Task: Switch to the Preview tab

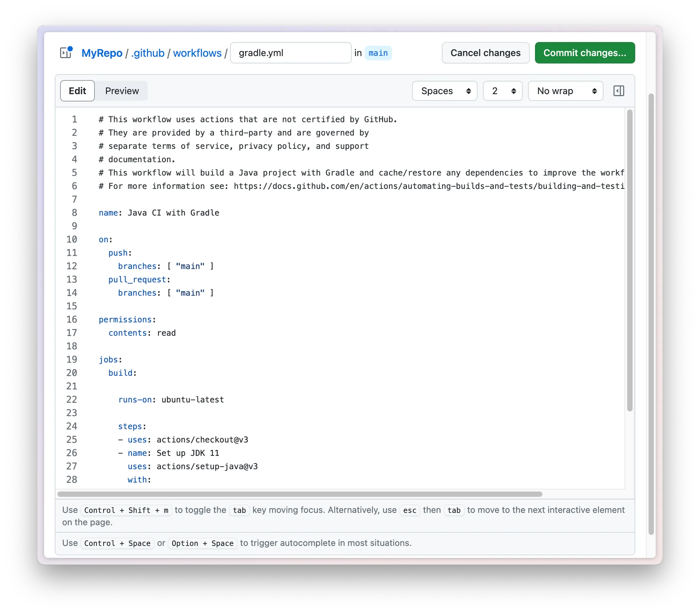Action: [x=122, y=91]
